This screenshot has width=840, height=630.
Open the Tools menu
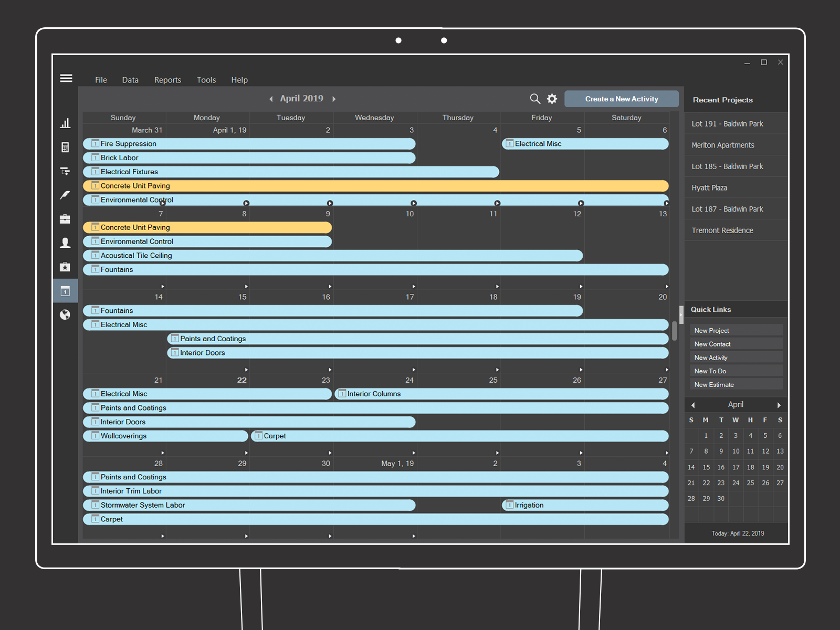point(206,80)
